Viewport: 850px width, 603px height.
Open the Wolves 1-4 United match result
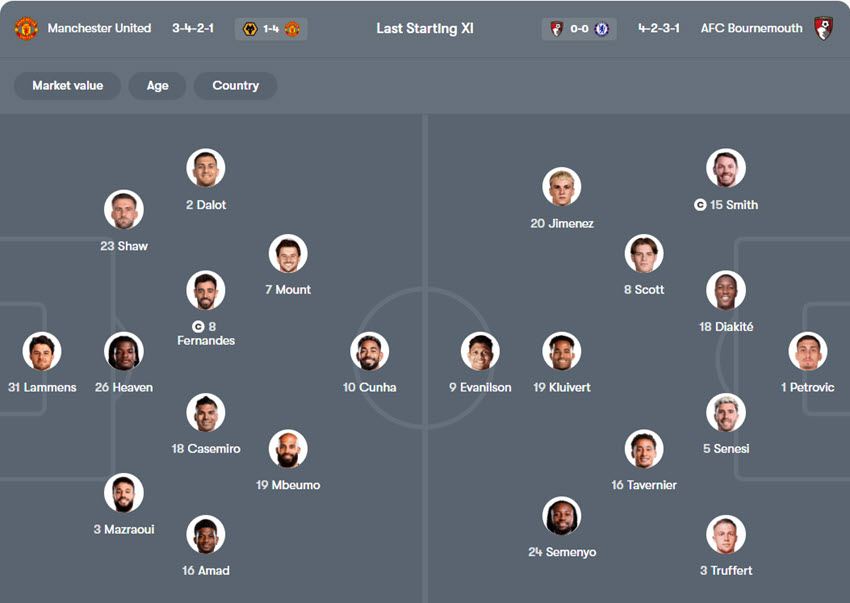pyautogui.click(x=271, y=29)
